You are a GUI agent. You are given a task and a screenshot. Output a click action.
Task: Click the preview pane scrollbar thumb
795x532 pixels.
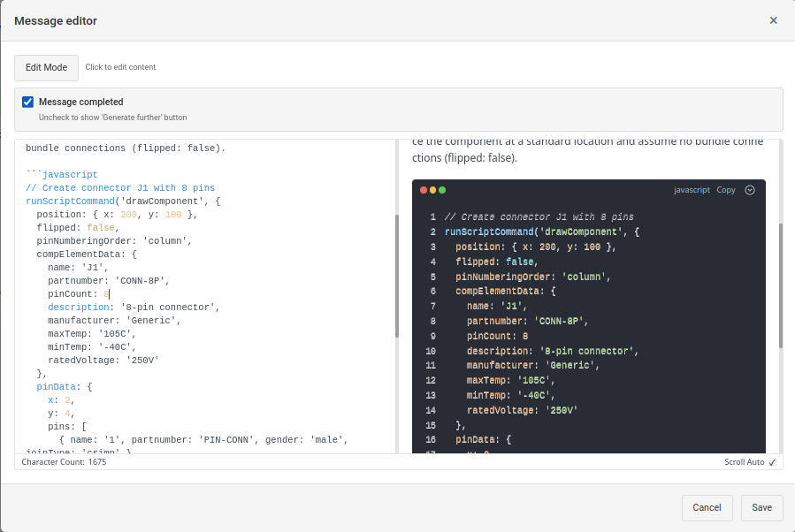point(779,285)
